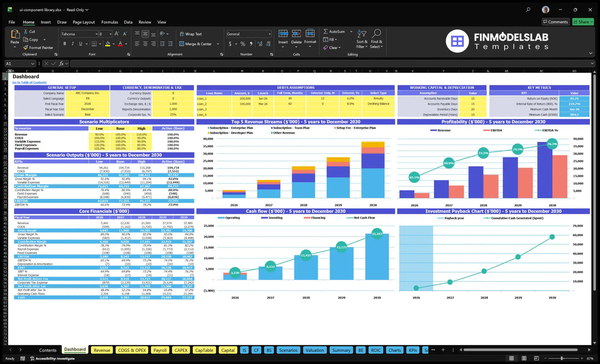Image resolution: width=600 pixels, height=364 pixels.
Task: Apply Percent Style format
Action: coord(243,44)
